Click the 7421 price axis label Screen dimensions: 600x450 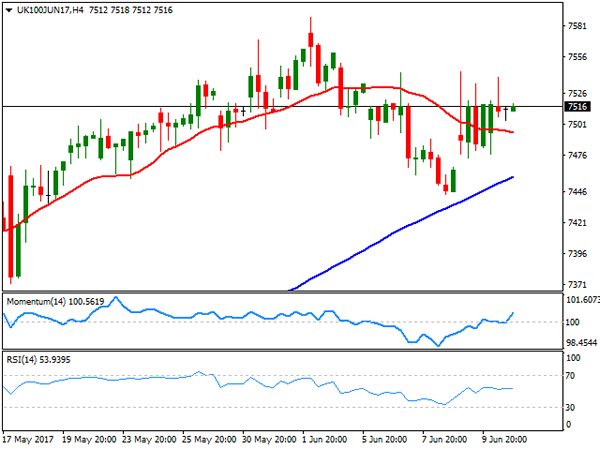[x=577, y=223]
